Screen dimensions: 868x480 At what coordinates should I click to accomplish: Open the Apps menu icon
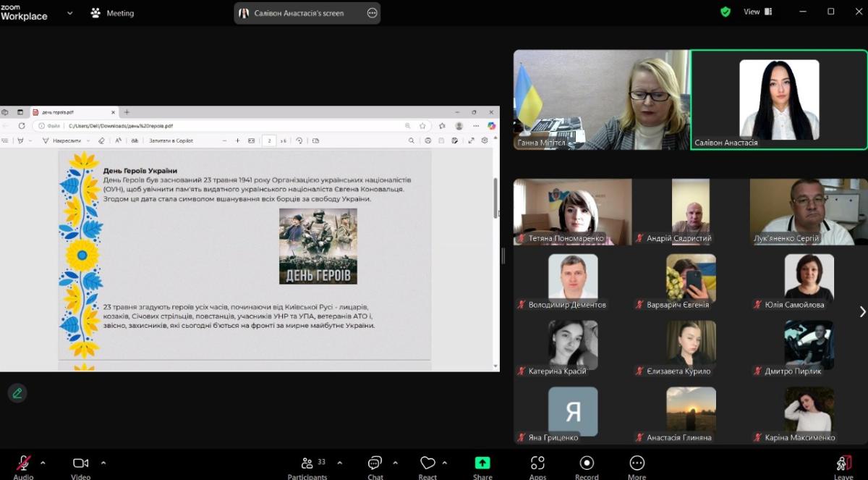pyautogui.click(x=537, y=465)
